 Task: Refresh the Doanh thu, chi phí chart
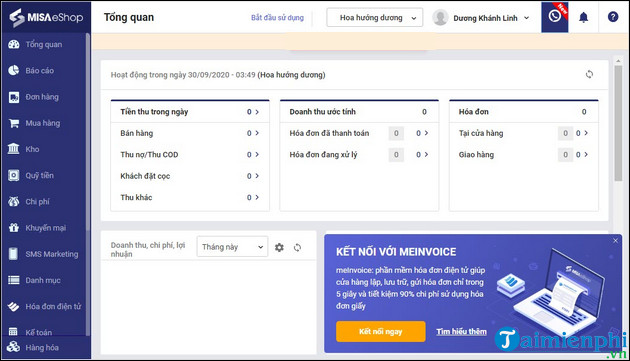[x=297, y=248]
